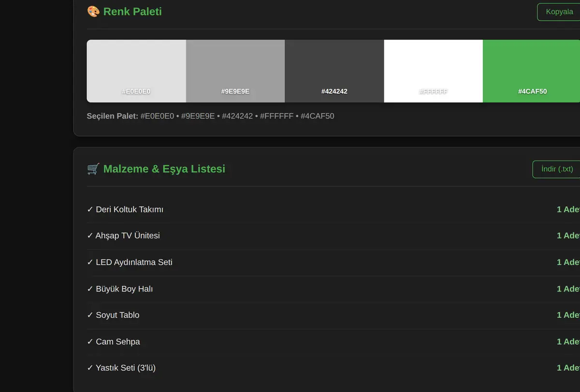Click the quantity for Soyut Tablo
The image size is (580, 392).
pyautogui.click(x=568, y=315)
